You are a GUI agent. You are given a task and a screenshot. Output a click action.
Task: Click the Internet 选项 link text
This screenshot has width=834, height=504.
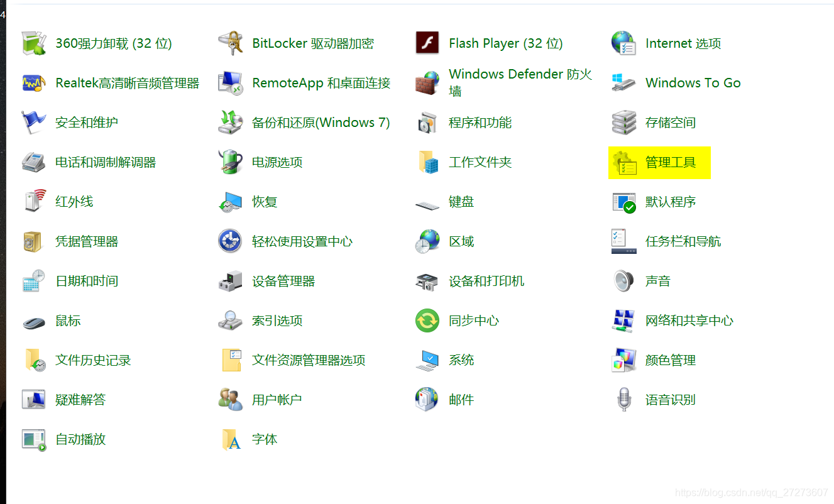click(683, 43)
